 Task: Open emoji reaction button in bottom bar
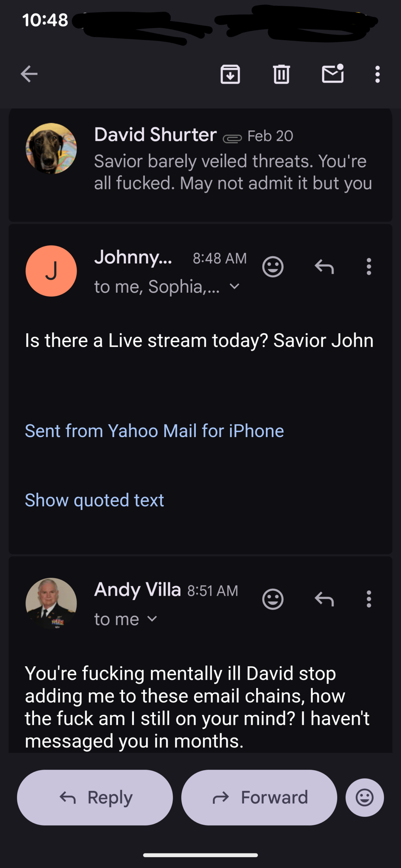click(365, 797)
